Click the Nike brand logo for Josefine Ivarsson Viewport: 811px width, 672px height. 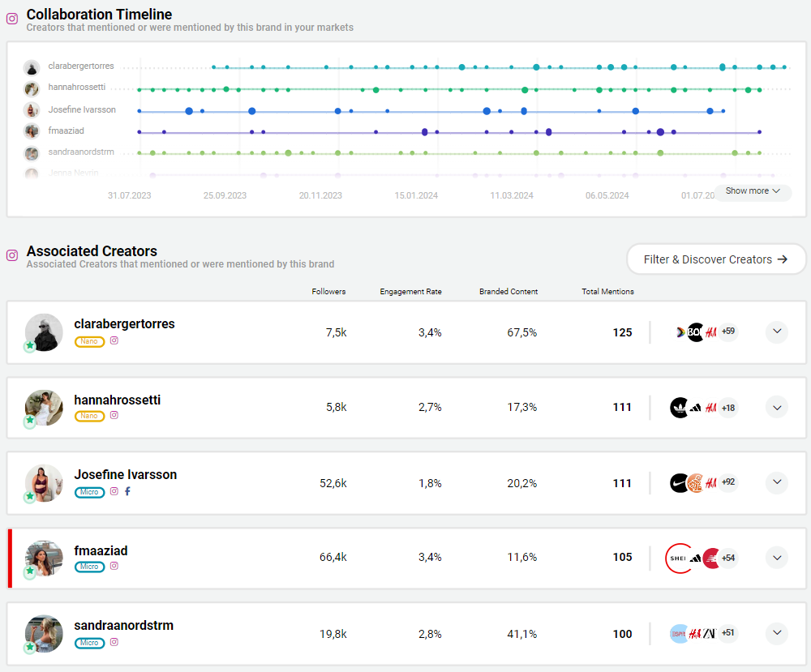(x=680, y=483)
